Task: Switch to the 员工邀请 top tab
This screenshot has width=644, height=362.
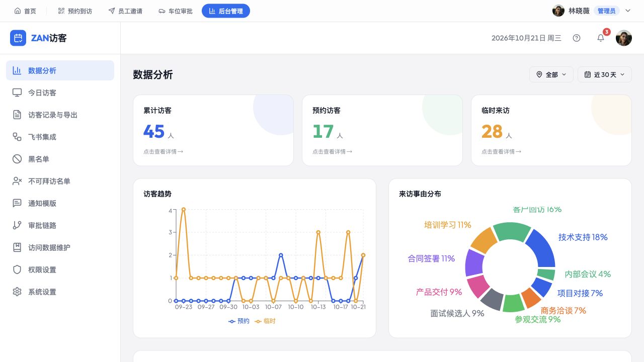Action: pos(125,11)
